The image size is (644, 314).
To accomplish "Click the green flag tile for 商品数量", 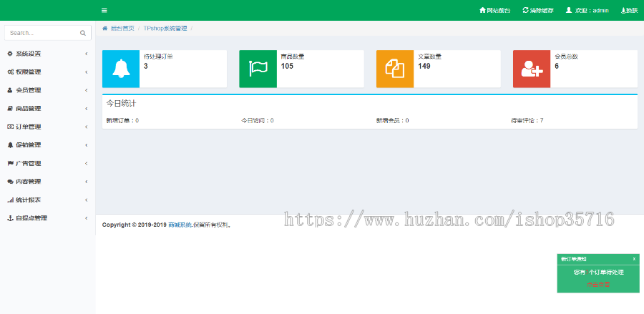I will 258,69.
